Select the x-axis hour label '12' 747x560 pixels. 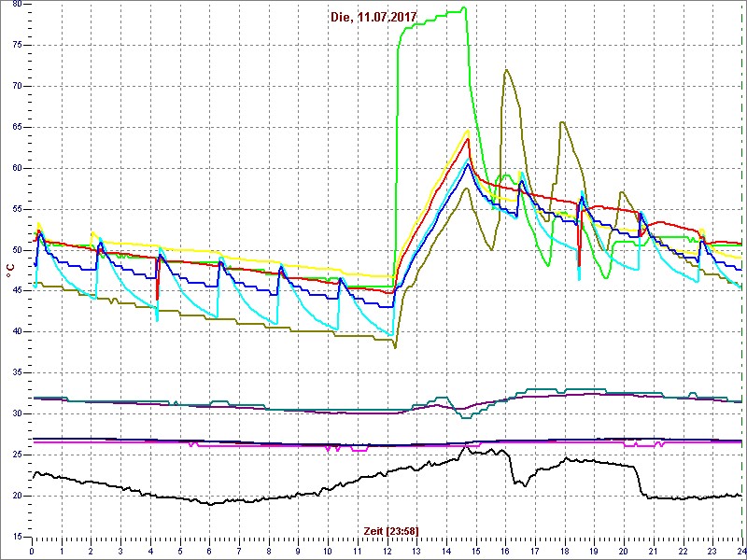tap(387, 551)
